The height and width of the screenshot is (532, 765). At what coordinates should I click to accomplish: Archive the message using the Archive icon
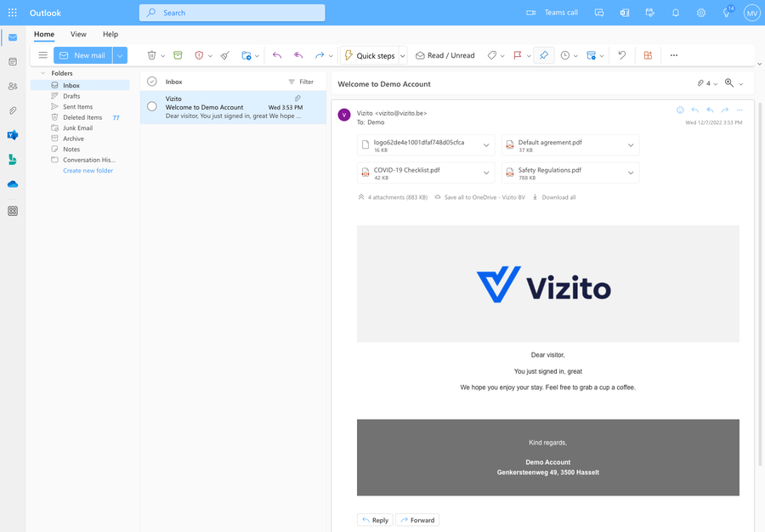click(178, 54)
